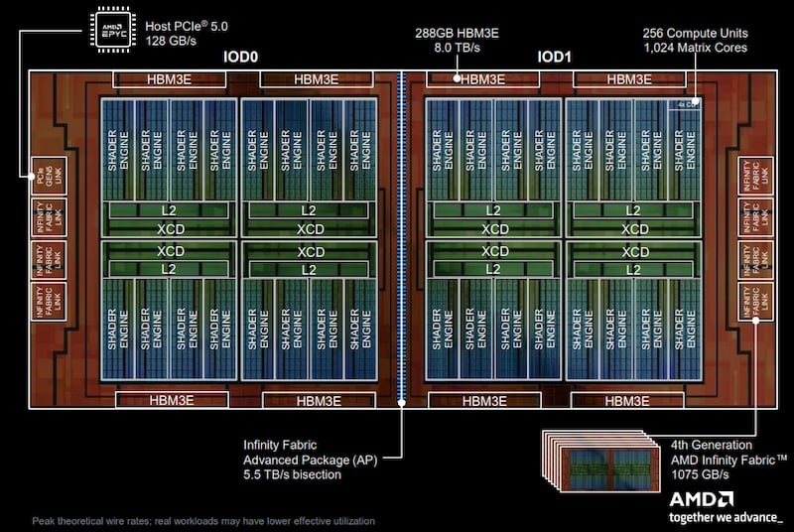The width and height of the screenshot is (794, 532).
Task: Click the '128 GB/s' host bandwidth text
Action: (171, 41)
